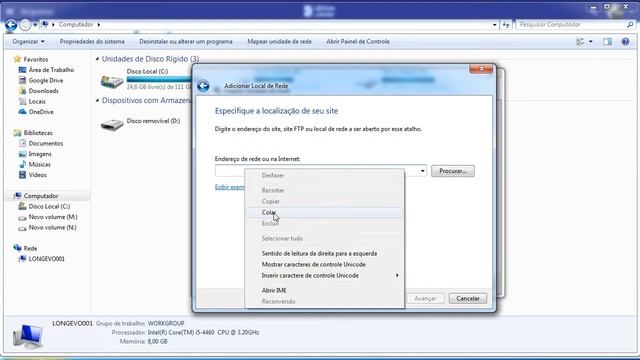Click the Exibir exemplos link

click(x=229, y=187)
